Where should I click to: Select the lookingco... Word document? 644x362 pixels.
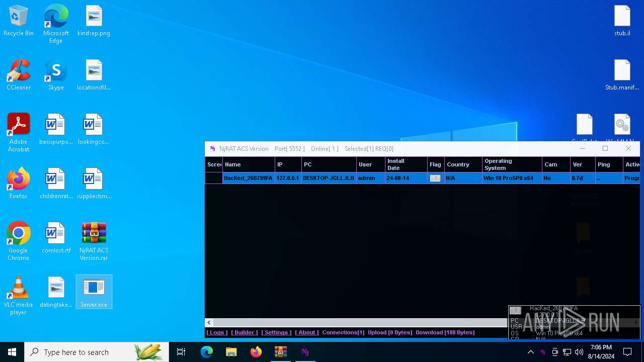tap(94, 129)
